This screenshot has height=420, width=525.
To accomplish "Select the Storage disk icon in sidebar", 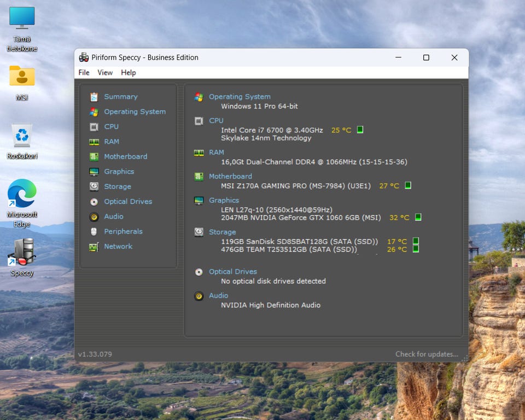I will tap(94, 186).
